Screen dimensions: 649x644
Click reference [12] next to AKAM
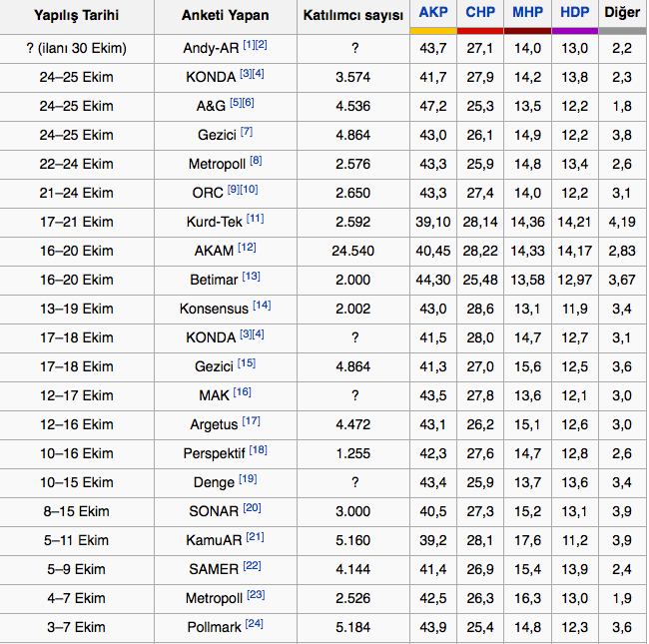coord(247,247)
